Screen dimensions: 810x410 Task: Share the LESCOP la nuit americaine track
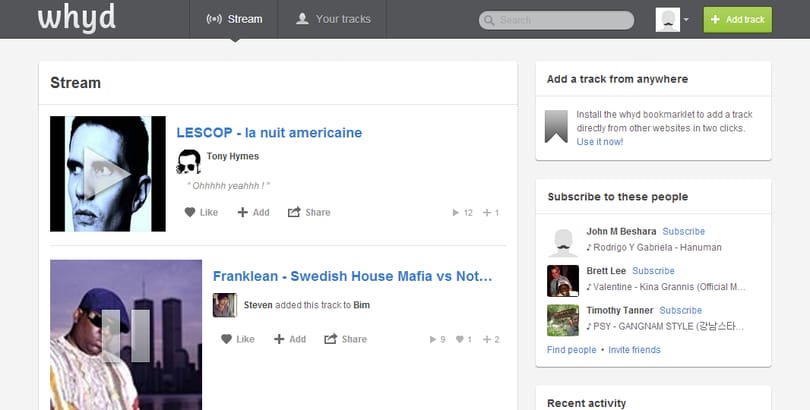click(x=309, y=212)
